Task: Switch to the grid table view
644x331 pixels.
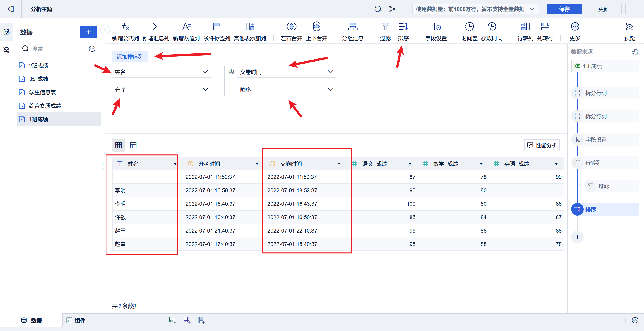Action: pyautogui.click(x=119, y=145)
